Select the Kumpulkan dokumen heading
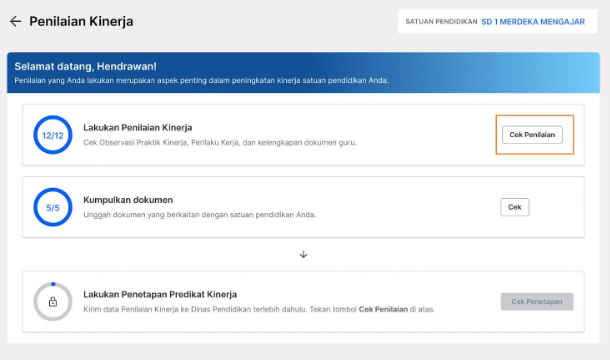The image size is (610, 360). 128,200
